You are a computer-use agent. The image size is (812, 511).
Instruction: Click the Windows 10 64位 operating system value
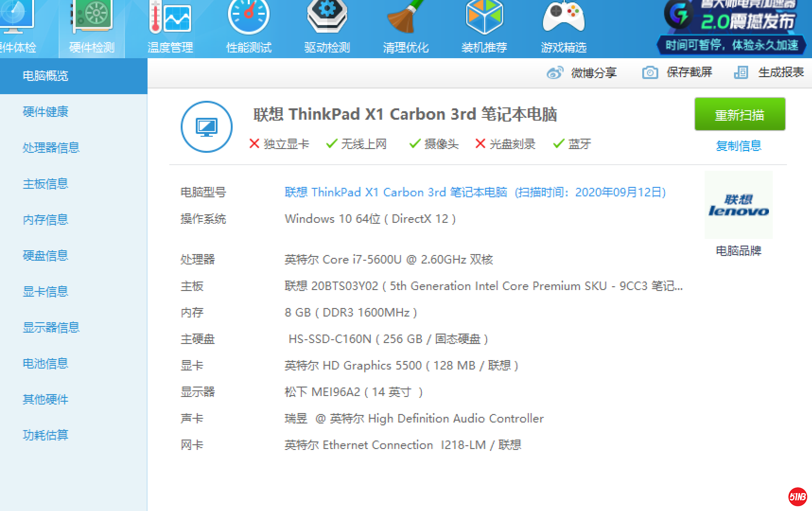pyautogui.click(x=370, y=219)
